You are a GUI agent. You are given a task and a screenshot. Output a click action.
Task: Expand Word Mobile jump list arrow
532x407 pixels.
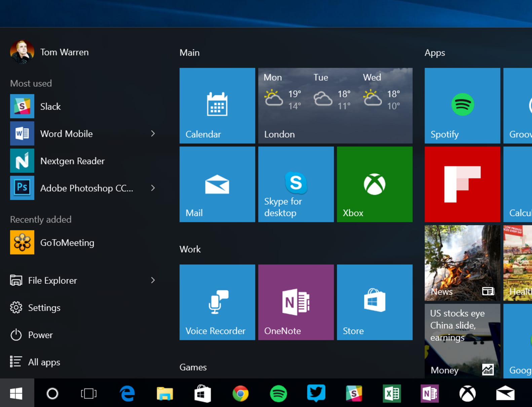click(x=153, y=133)
